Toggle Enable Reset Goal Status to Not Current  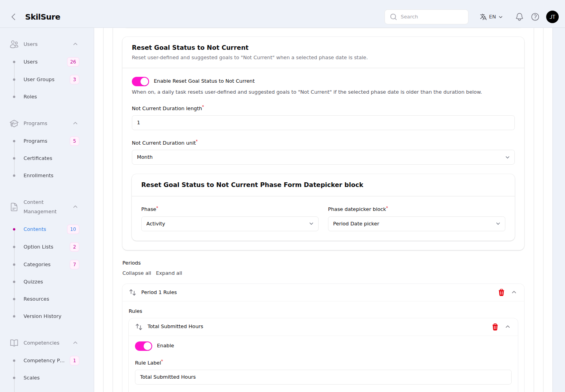[140, 81]
